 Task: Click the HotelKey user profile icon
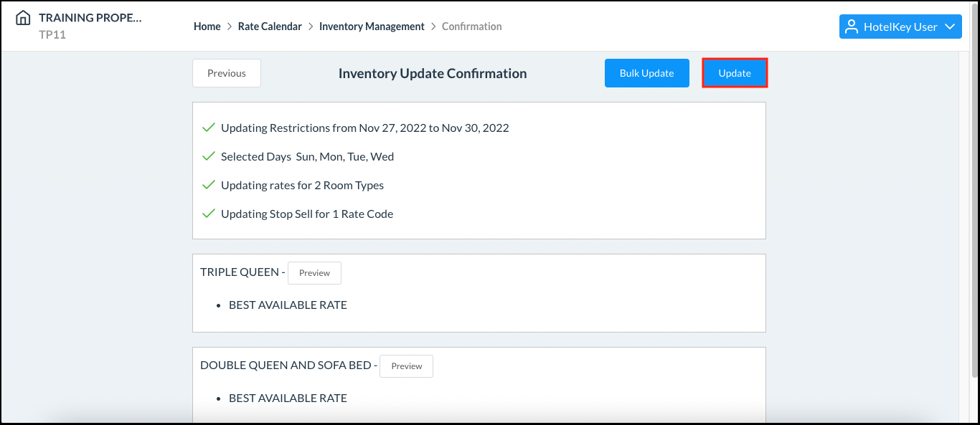click(x=852, y=26)
